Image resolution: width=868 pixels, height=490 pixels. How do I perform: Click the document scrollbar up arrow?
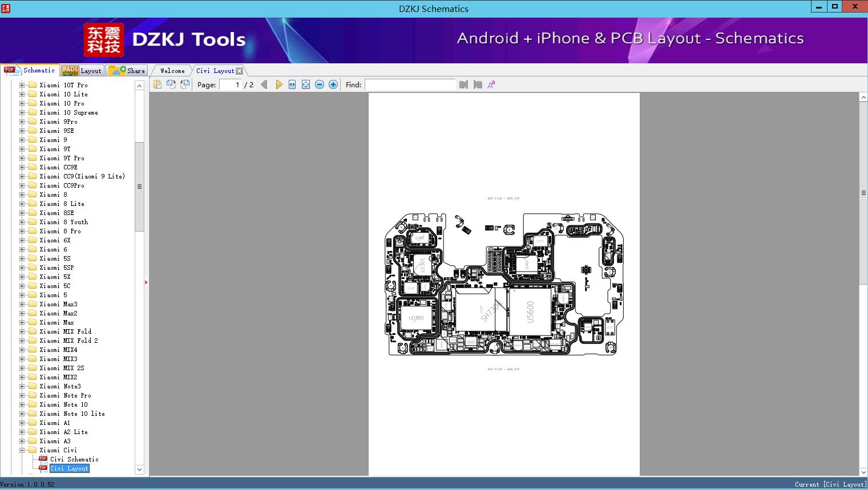pos(863,98)
